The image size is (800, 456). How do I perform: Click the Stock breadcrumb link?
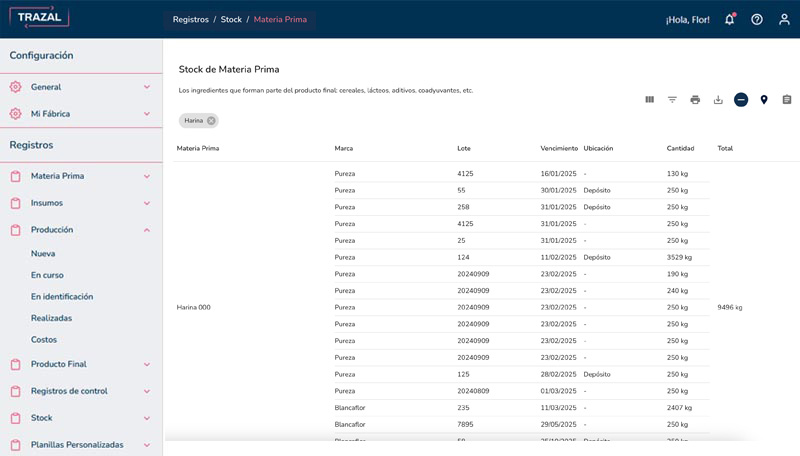(x=233, y=19)
